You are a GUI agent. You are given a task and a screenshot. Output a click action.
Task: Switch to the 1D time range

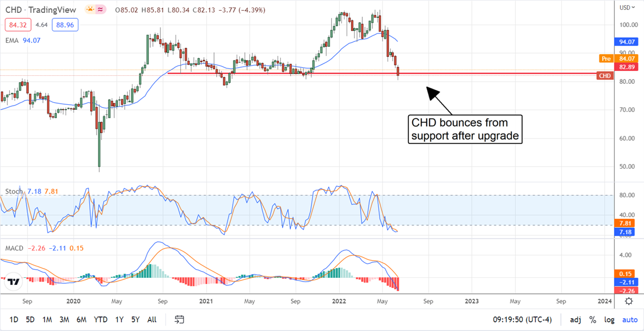(14, 320)
